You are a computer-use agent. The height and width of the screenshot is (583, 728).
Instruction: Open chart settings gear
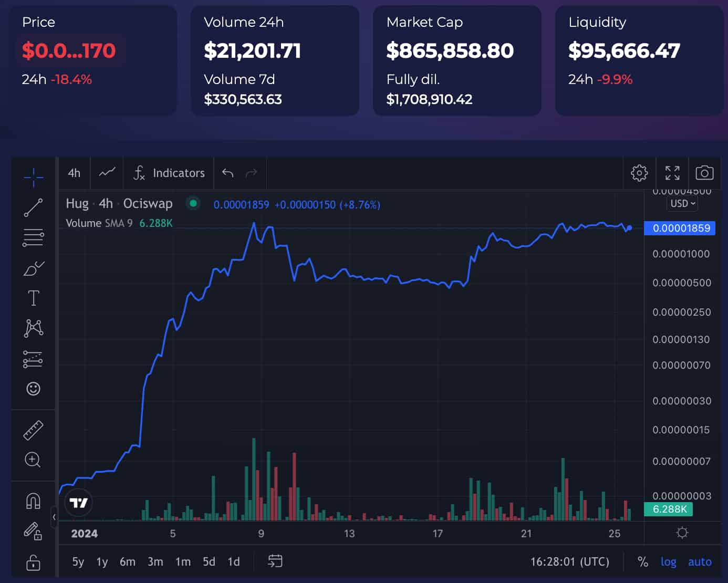pyautogui.click(x=639, y=173)
